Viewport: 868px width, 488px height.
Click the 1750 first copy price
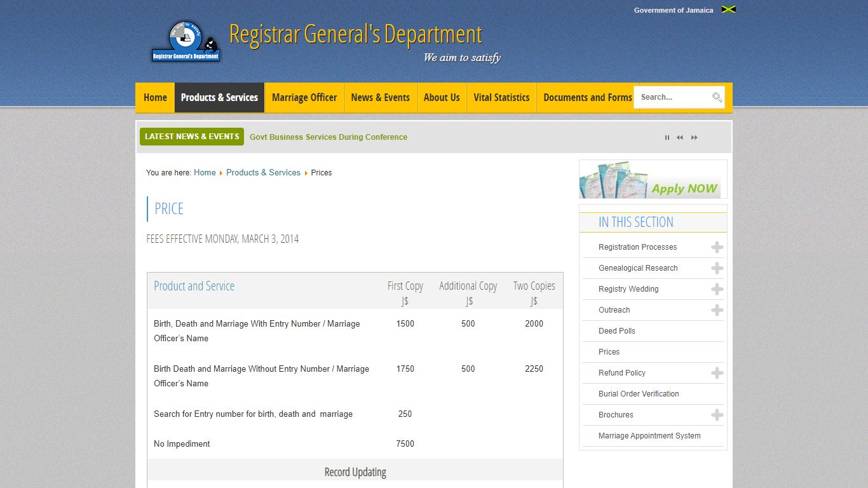pos(405,369)
